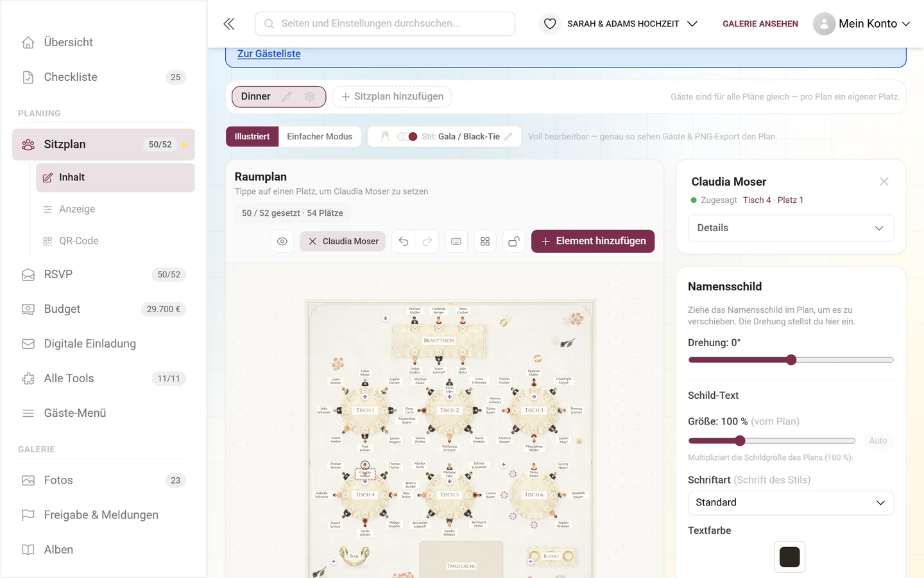The width and height of the screenshot is (924, 578).
Task: Click the Auto button for sign size
Action: (878, 441)
